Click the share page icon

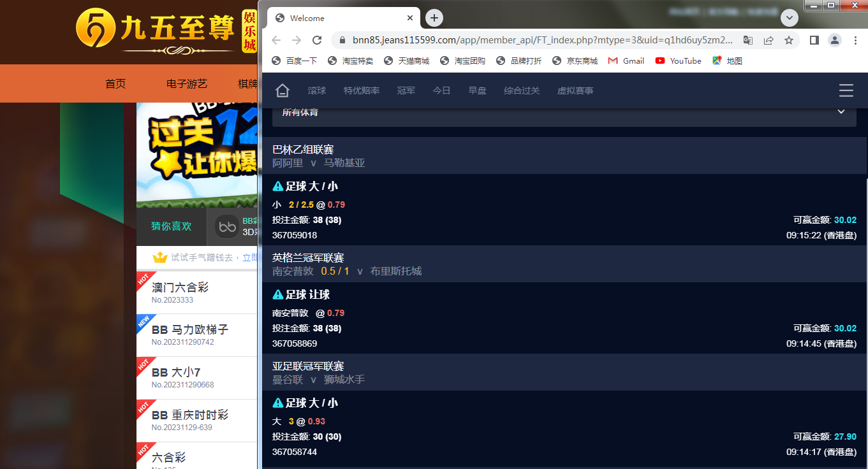(769, 40)
